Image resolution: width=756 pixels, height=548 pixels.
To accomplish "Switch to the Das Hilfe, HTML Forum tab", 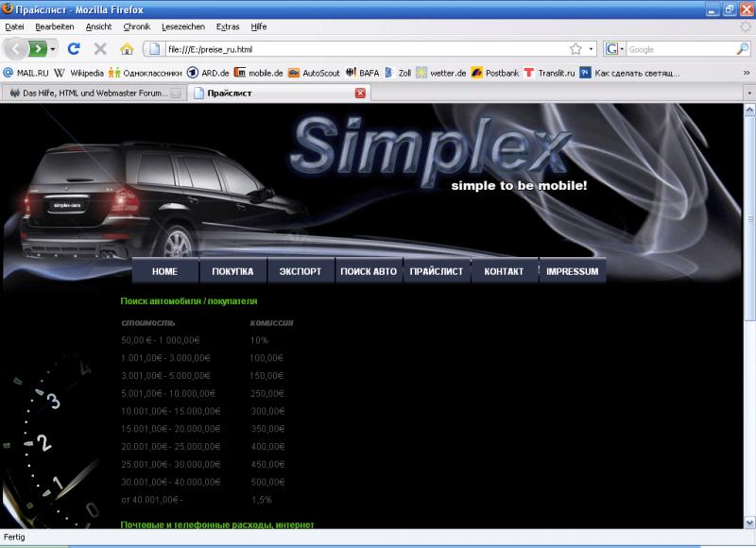I will click(92, 94).
